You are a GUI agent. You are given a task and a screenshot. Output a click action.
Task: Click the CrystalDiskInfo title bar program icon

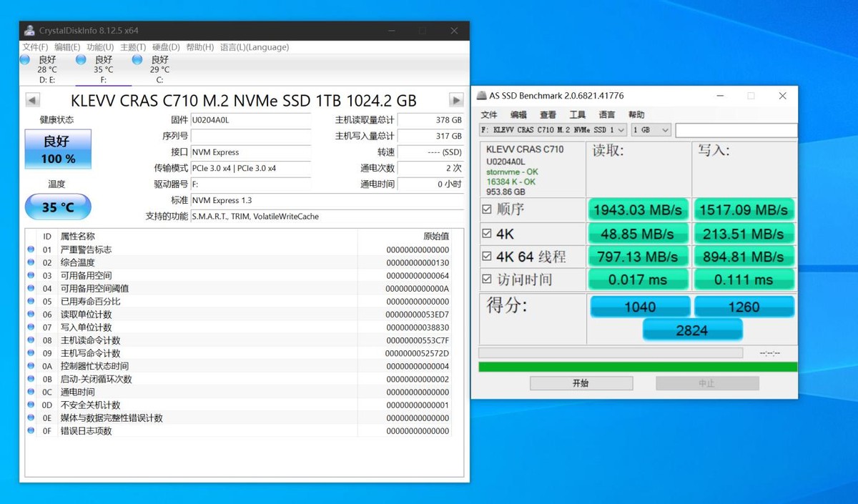click(x=29, y=30)
